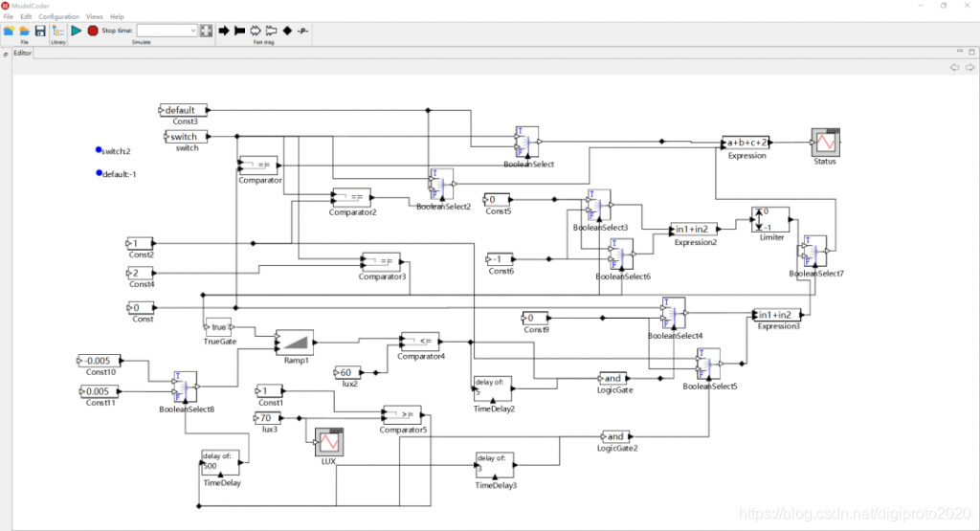Screen dimensions: 980x531
Task: Select the Comparator4 block
Action: [420, 342]
